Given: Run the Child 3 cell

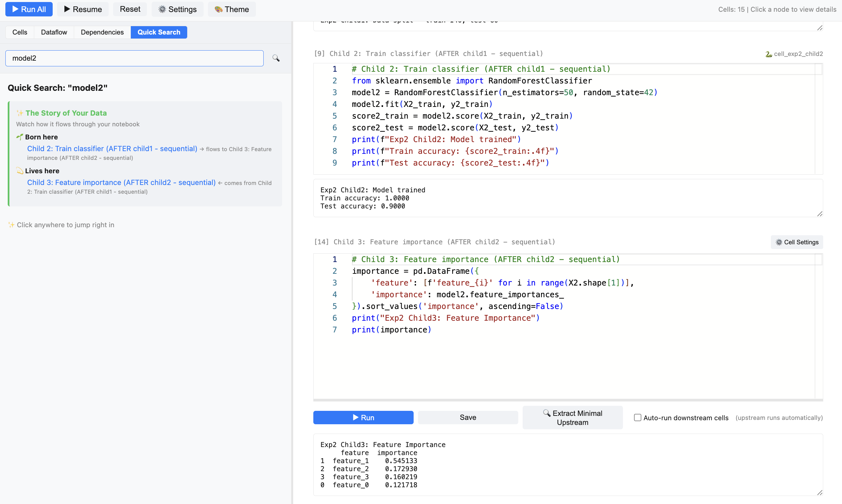Looking at the screenshot, I should coord(363,418).
